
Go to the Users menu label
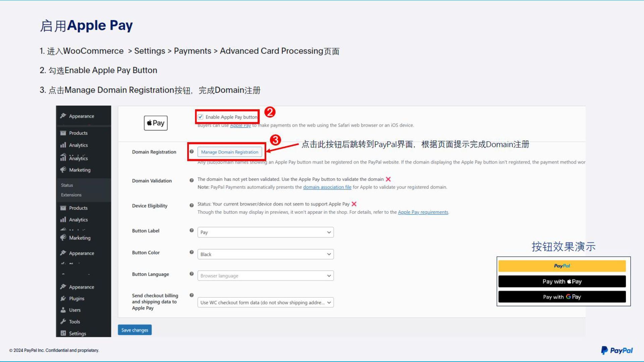coord(75,310)
